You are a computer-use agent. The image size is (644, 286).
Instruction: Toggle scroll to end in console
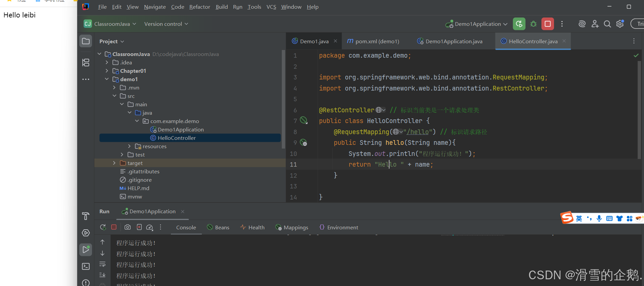103,275
